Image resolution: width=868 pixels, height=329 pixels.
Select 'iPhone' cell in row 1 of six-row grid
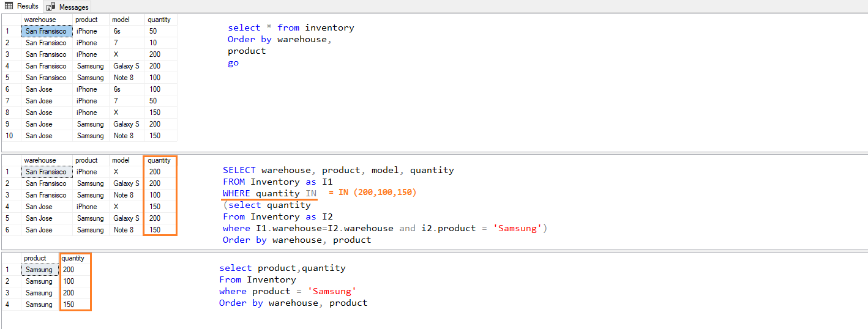(x=91, y=172)
